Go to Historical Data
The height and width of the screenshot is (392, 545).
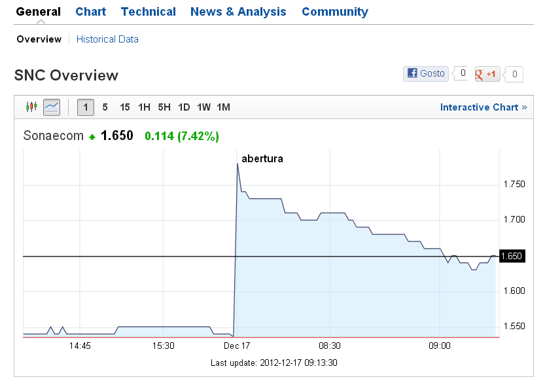pyautogui.click(x=107, y=39)
